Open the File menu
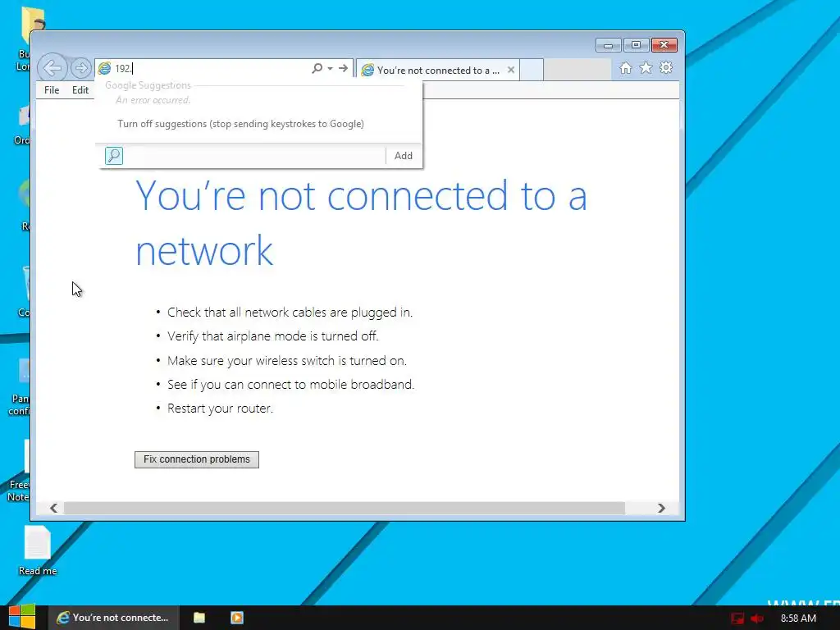The image size is (840, 630). 52,90
